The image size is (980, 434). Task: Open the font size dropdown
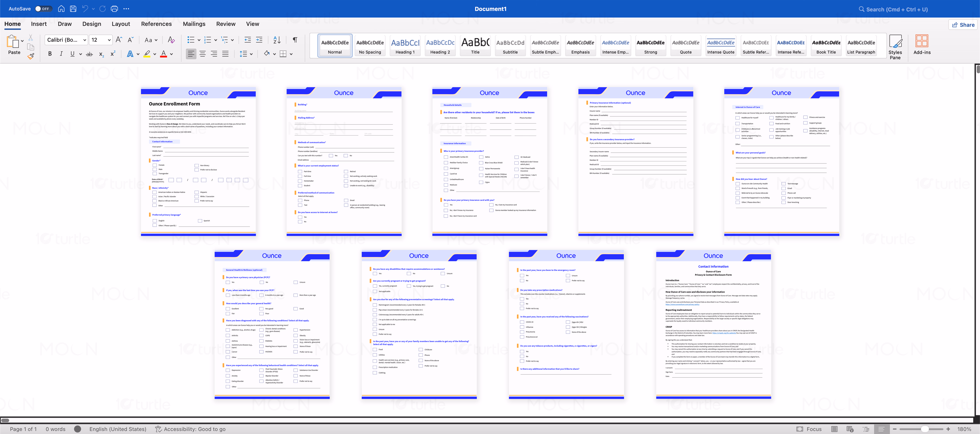coord(109,40)
